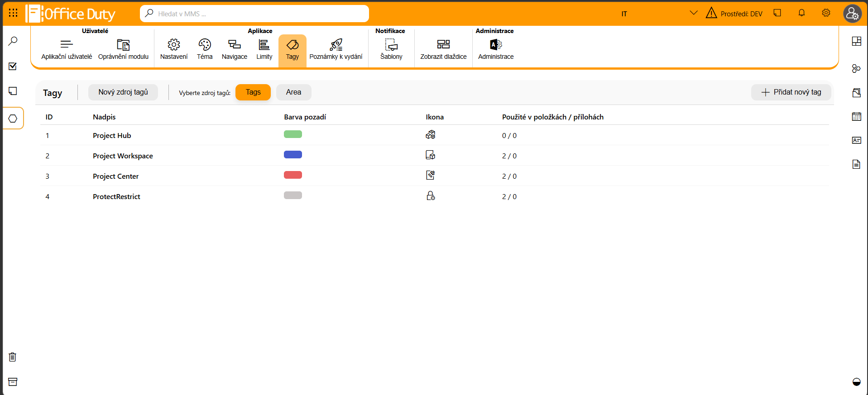
Task: Open Administrace in the ribbon
Action: point(496,49)
